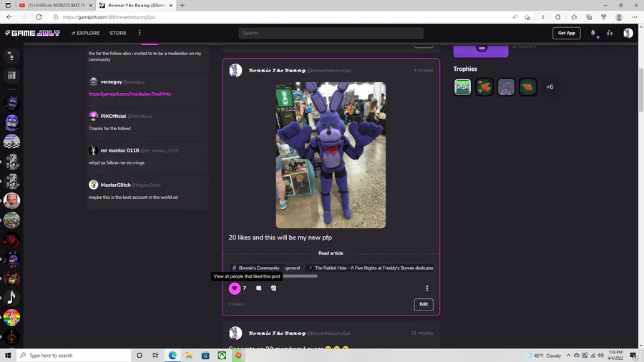Open the Freddy bear community in sidebar
Viewport: 644px width, 362px height.
pyautogui.click(x=11, y=279)
